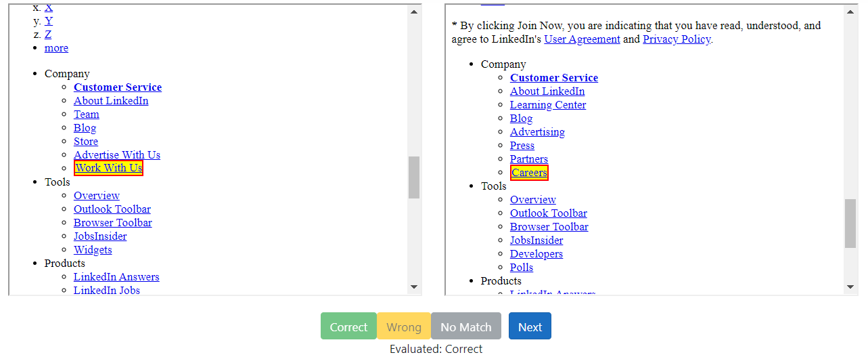Visit the Store link
Image resolution: width=868 pixels, height=357 pixels.
tap(86, 142)
